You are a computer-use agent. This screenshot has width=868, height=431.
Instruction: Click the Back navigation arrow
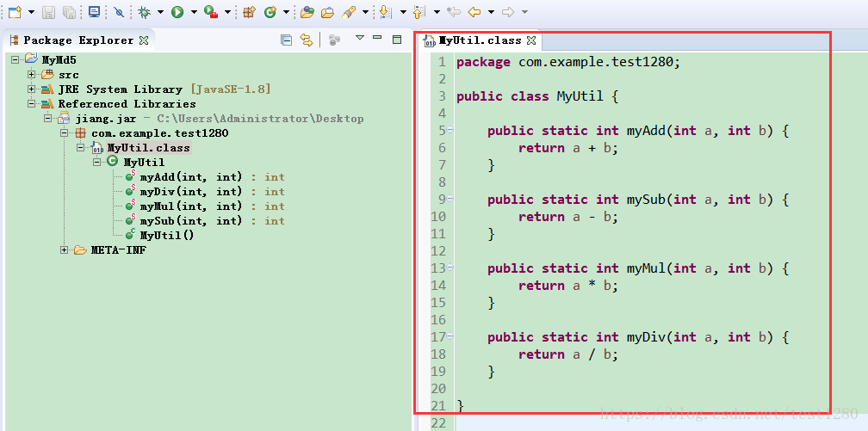click(x=474, y=12)
